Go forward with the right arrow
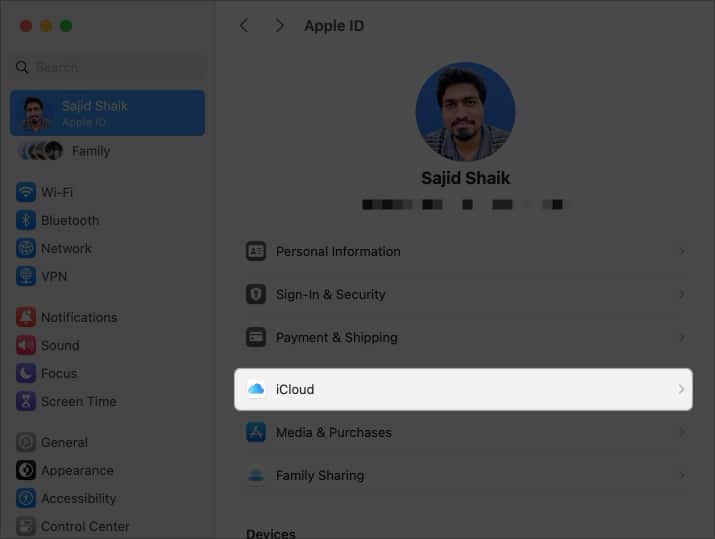 (x=280, y=26)
